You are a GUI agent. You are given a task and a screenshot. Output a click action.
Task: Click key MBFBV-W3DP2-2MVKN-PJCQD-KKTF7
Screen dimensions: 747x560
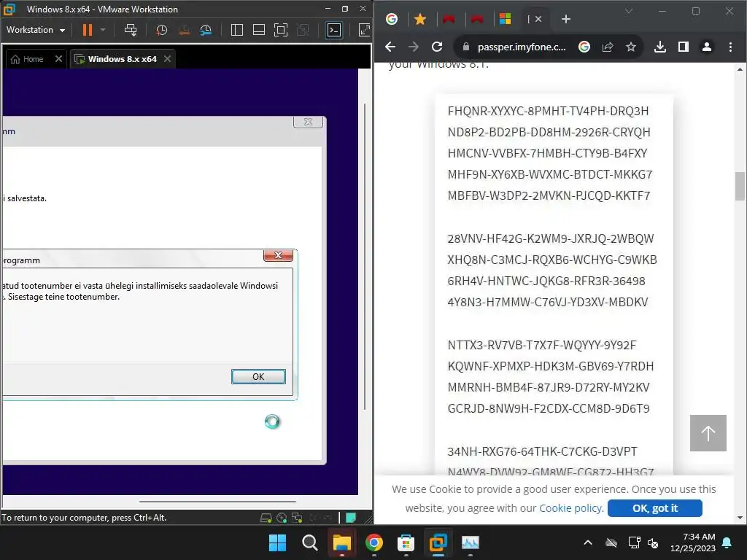549,195
